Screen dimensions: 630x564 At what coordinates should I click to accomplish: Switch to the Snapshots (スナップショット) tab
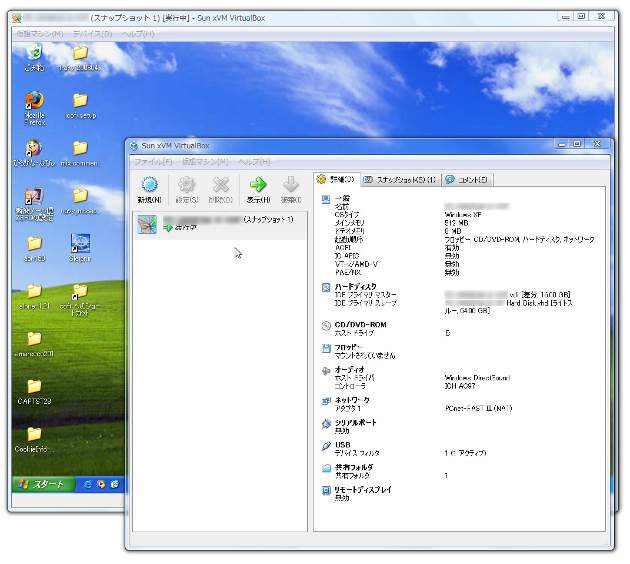click(x=401, y=180)
